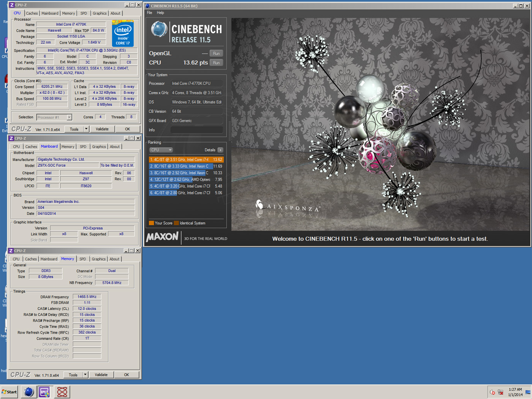The image size is (532, 399).
Task: Switch to Memory tab in top CPU-Z window
Action: (68, 13)
